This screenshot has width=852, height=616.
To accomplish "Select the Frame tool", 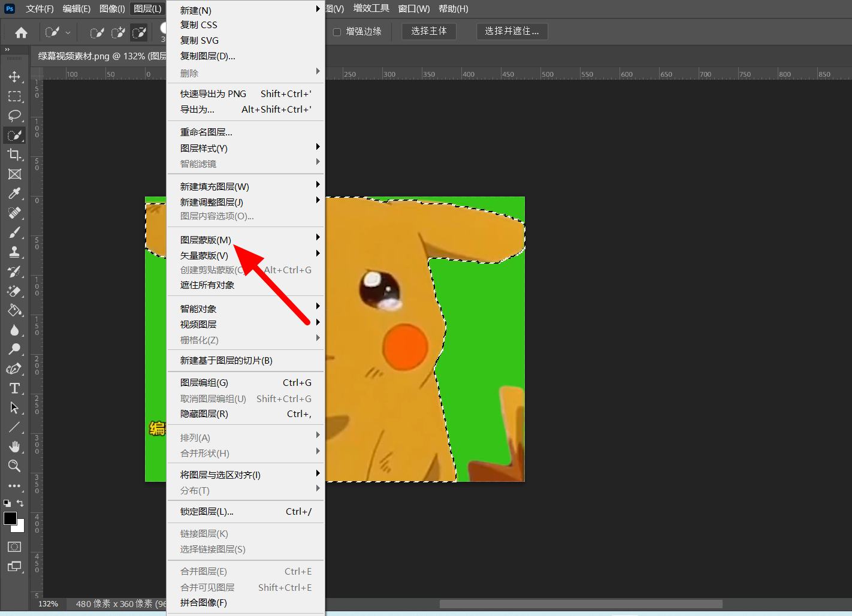I will [14, 174].
